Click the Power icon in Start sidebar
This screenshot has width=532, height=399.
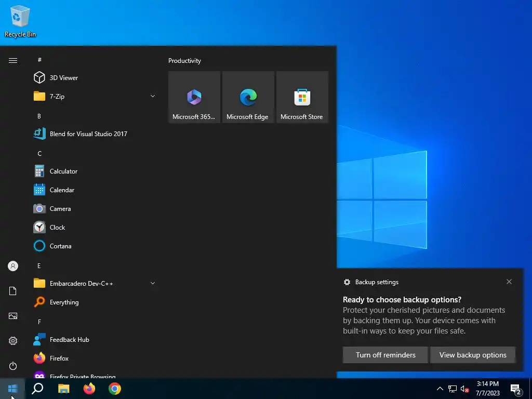(x=13, y=366)
